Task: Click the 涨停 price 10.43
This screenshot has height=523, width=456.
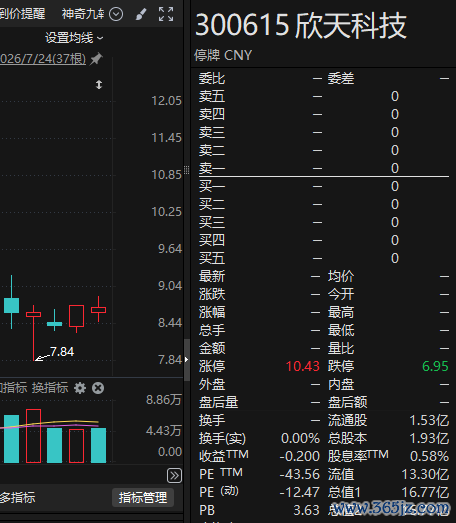Action: [303, 366]
